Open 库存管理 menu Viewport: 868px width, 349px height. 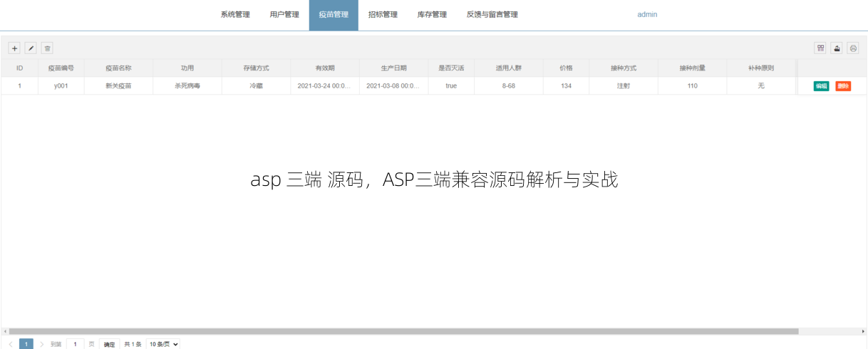pyautogui.click(x=432, y=14)
